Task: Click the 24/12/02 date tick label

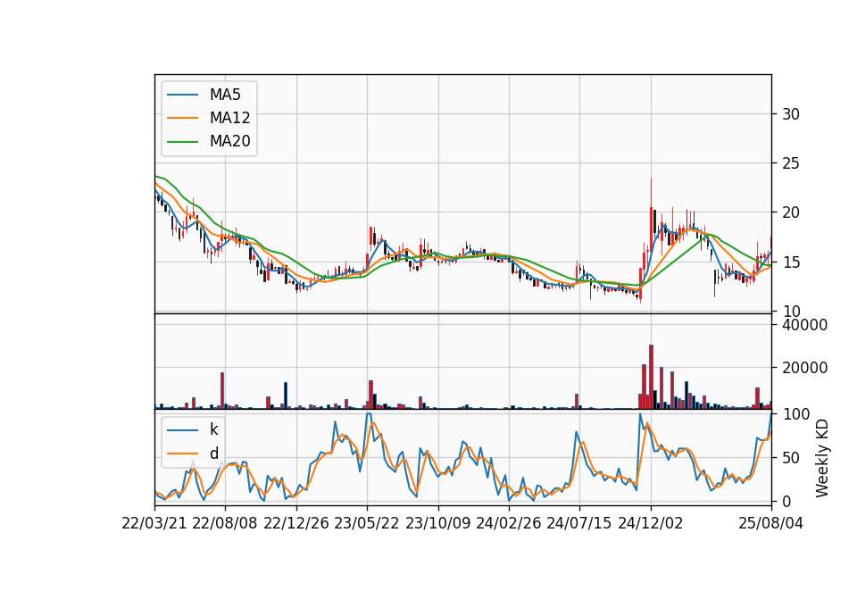Action: coord(651,523)
